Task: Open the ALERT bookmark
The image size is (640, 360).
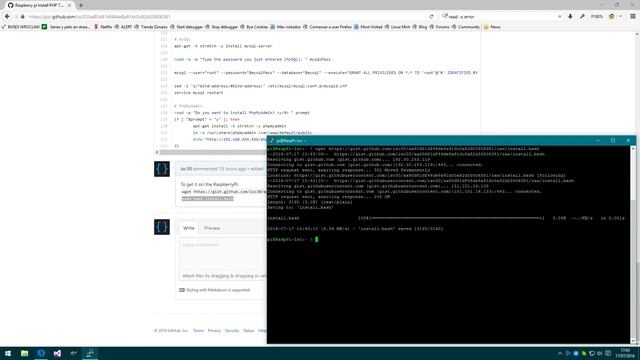Action: click(123, 27)
